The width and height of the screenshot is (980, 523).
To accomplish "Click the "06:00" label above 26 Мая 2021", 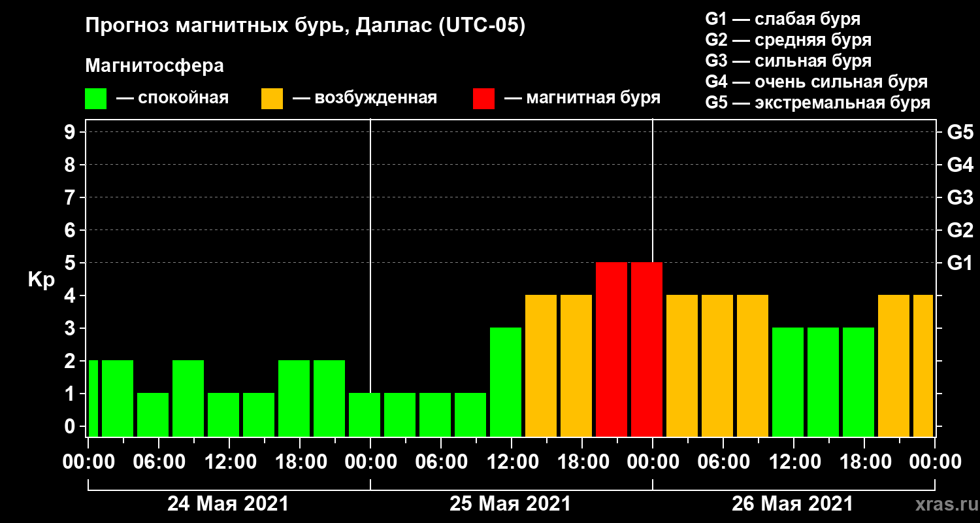I will click(723, 462).
